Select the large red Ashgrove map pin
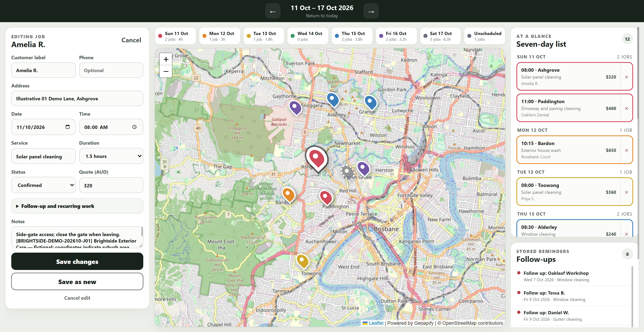This screenshot has height=332, width=644. [x=317, y=159]
